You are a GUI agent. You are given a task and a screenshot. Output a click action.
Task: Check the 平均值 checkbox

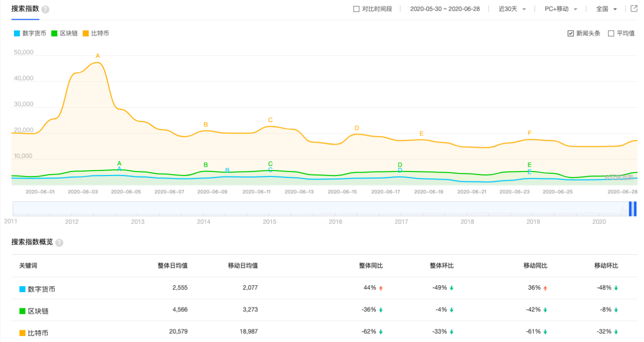coord(611,34)
